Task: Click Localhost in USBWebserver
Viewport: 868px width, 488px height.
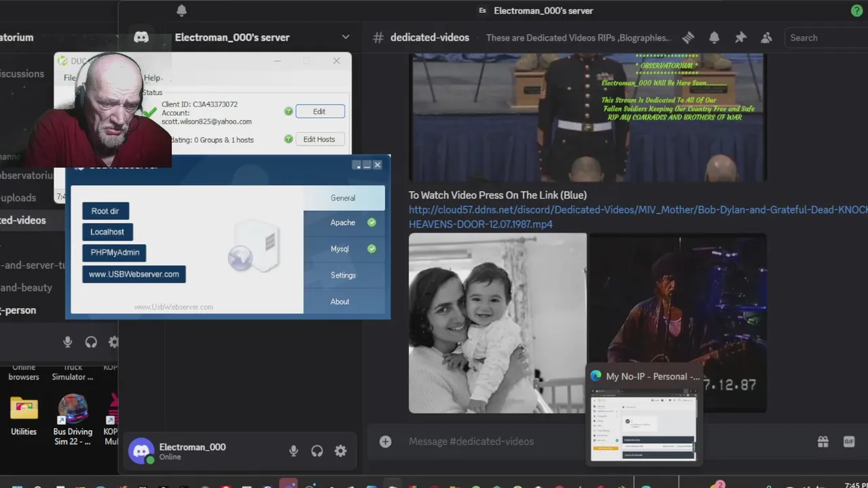Action: coord(107,232)
